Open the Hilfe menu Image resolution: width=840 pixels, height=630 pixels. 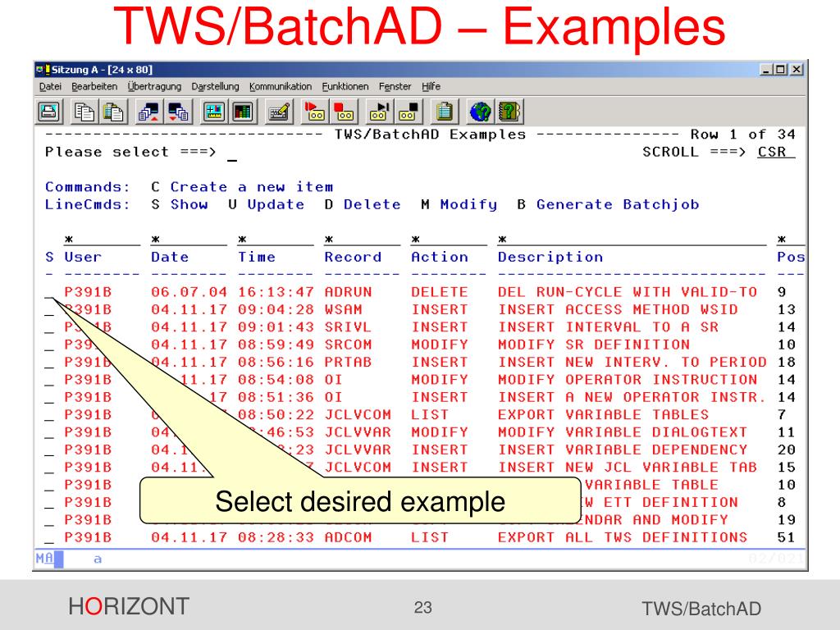(431, 86)
